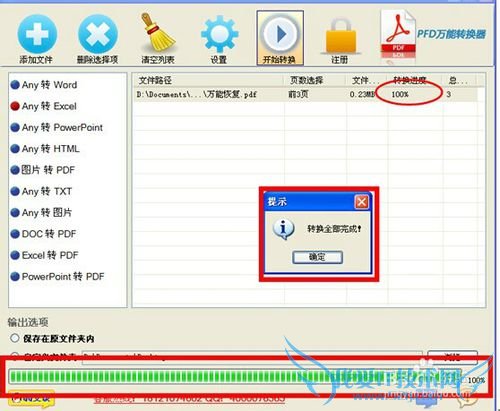The height and width of the screenshot is (411, 500).
Task: Select the Any 转 Excel mode
Action: point(44,106)
